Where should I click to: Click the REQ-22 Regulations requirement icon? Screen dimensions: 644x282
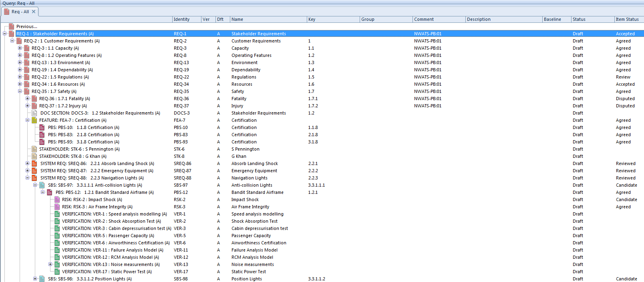click(x=26, y=77)
